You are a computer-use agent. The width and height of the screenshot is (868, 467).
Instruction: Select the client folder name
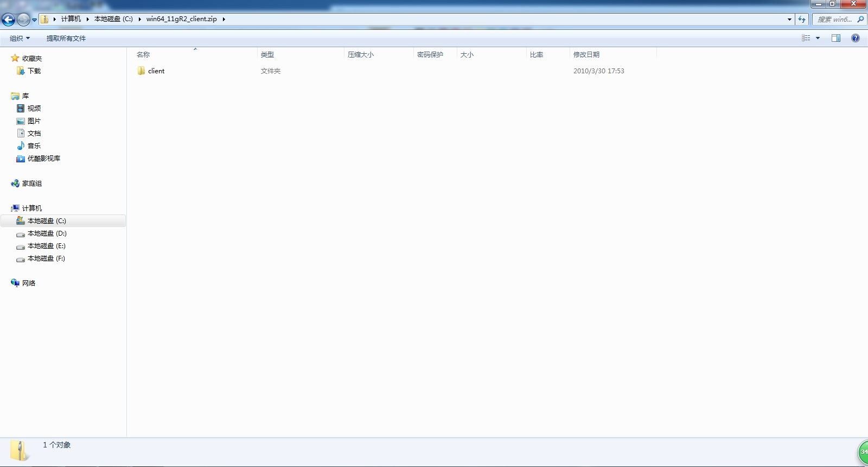[x=156, y=71]
